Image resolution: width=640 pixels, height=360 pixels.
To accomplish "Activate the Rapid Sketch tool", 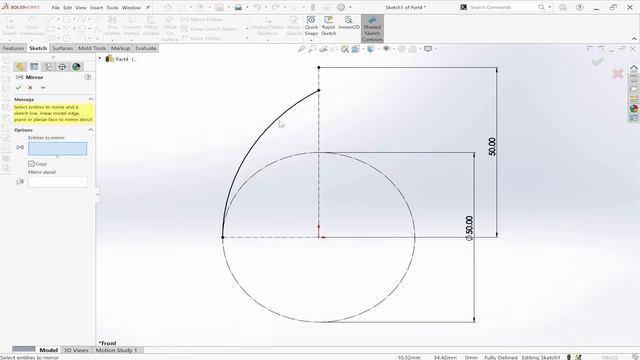I will 328,26.
